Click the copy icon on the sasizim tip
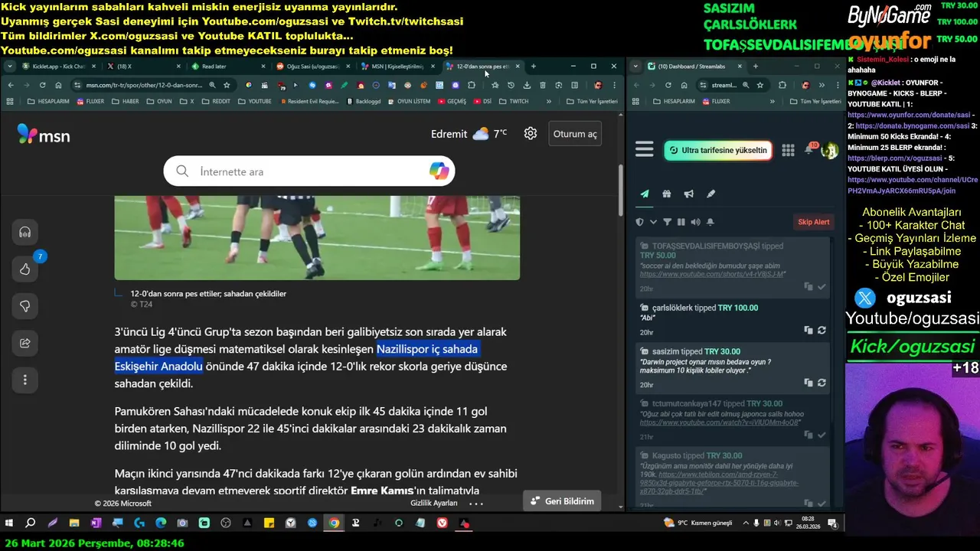 808,383
